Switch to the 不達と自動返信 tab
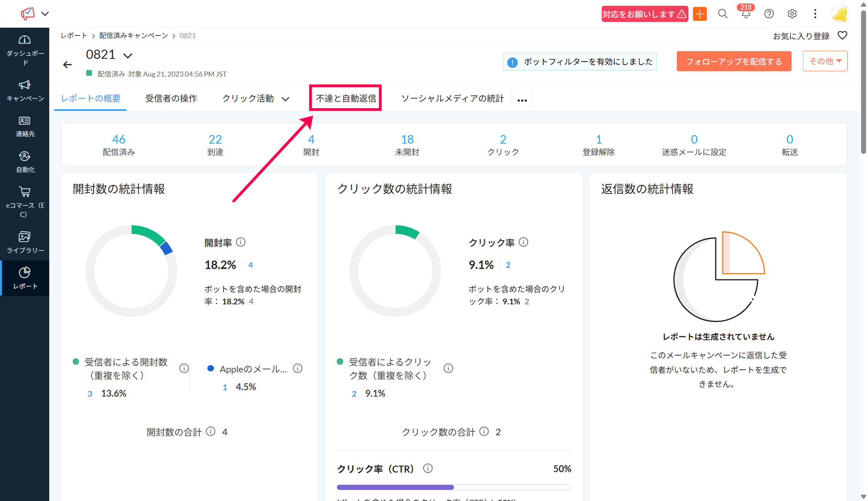Screen dimensions: 868x501 [346, 99]
